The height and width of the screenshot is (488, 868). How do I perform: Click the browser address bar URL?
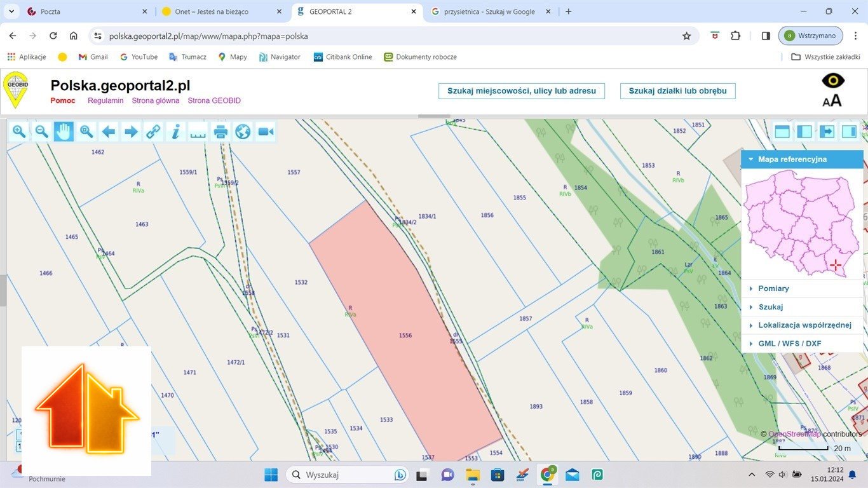click(208, 36)
